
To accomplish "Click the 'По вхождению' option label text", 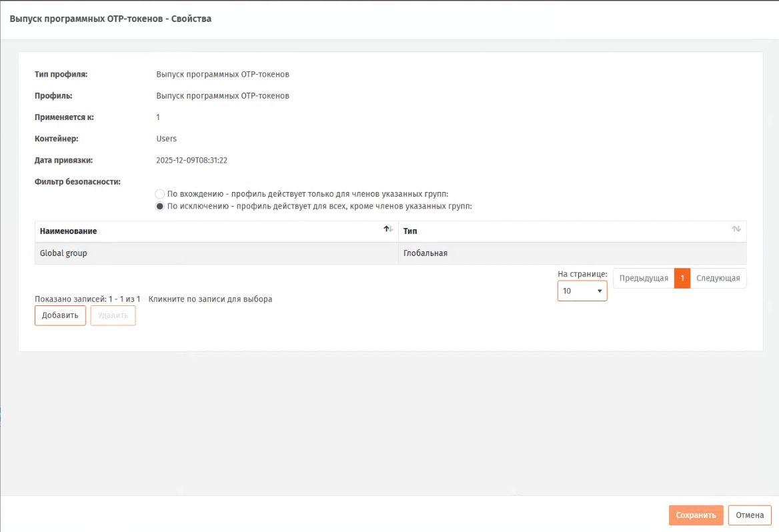I will (307, 194).
